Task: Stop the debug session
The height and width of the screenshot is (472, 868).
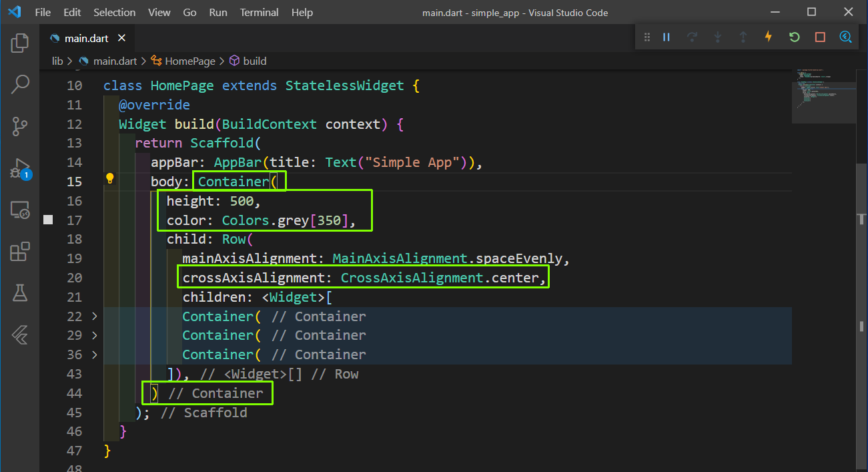Action: [820, 37]
